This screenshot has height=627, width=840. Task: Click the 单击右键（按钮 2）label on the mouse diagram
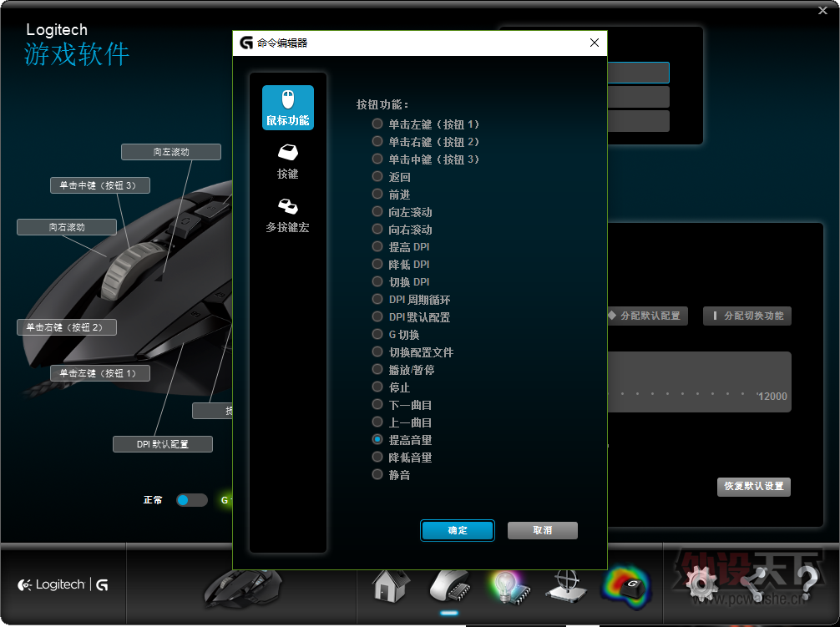[67, 327]
